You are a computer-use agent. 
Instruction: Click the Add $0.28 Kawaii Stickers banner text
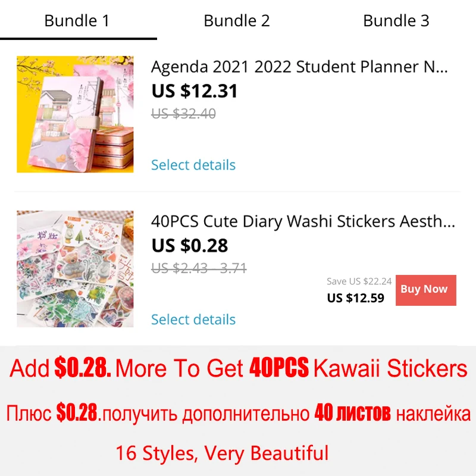[239, 368]
